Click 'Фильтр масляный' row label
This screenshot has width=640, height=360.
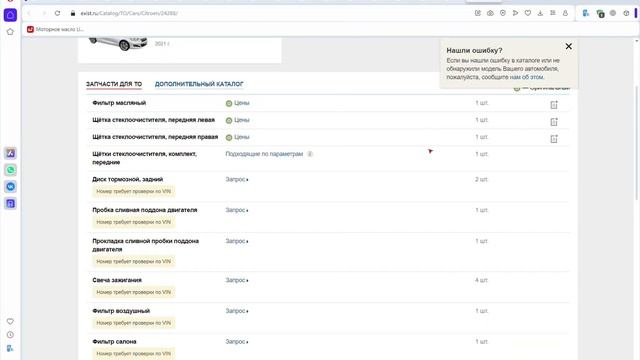pyautogui.click(x=119, y=103)
